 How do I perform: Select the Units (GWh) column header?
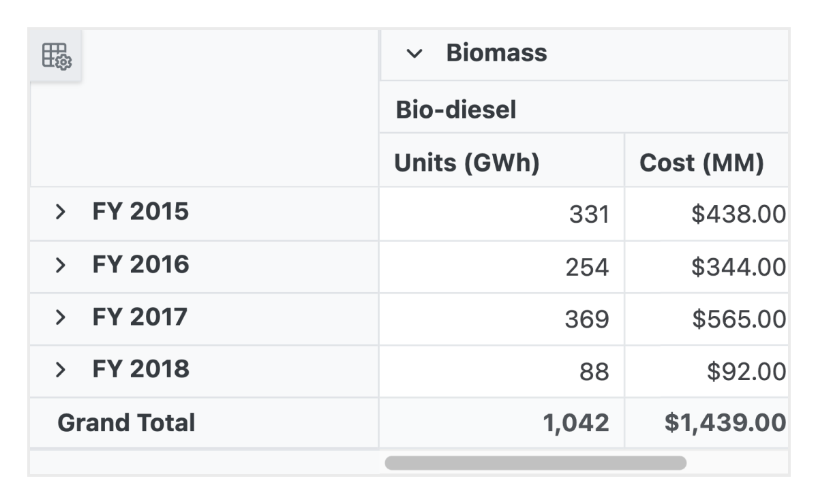467,163
